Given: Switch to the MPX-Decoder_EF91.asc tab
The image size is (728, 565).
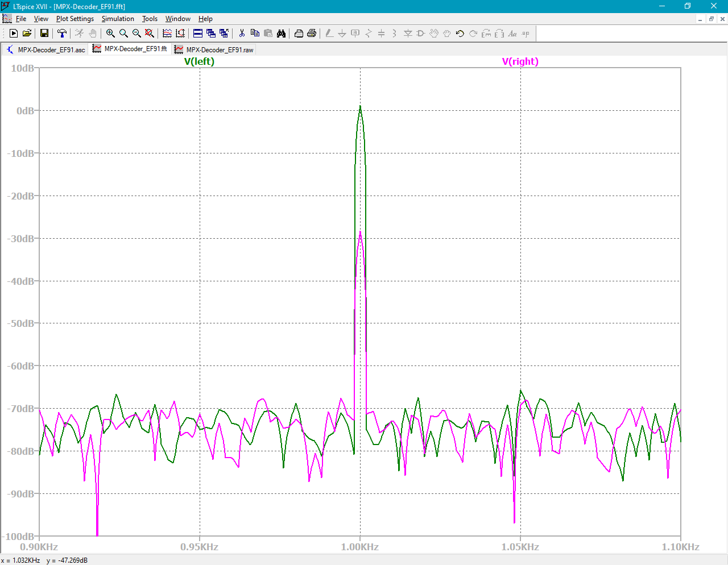Looking at the screenshot, I should point(46,50).
